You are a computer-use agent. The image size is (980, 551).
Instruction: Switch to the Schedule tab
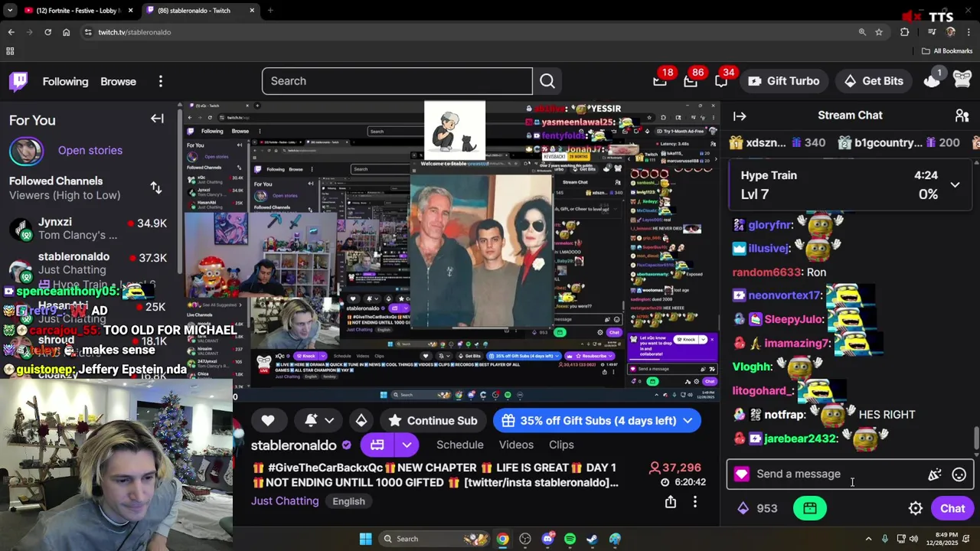coord(460,445)
